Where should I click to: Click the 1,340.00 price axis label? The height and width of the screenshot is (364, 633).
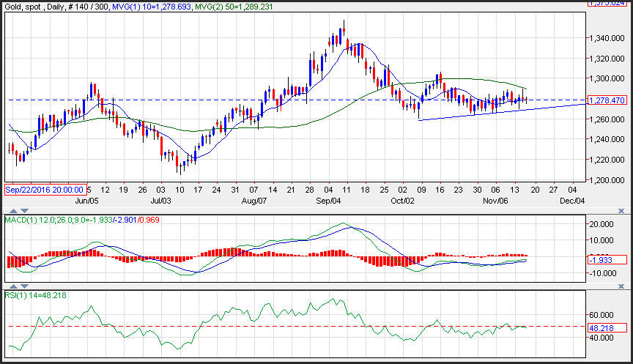coord(607,38)
